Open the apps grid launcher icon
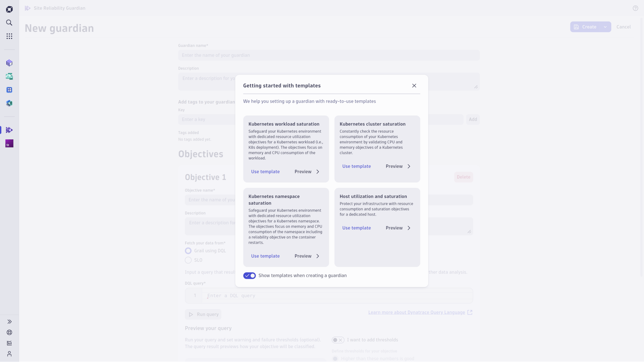This screenshot has width=644, height=362. 9,36
